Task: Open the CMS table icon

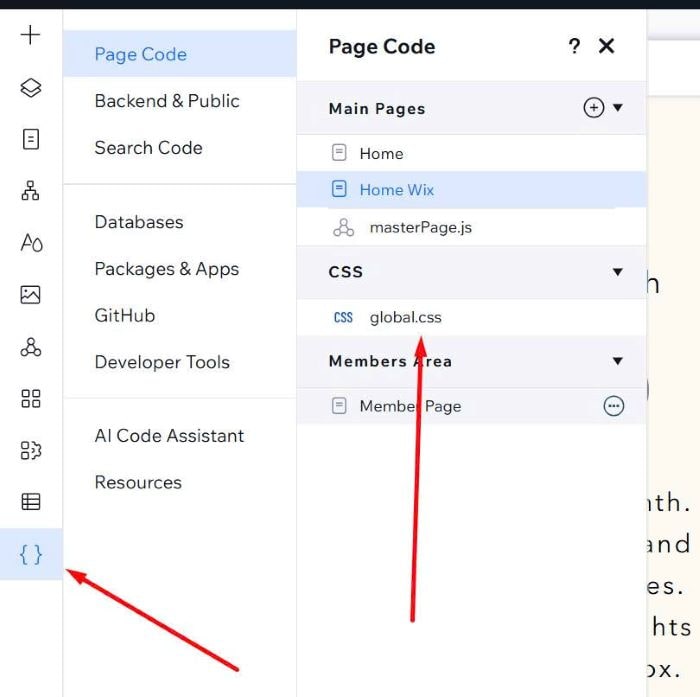Action: pyautogui.click(x=31, y=502)
